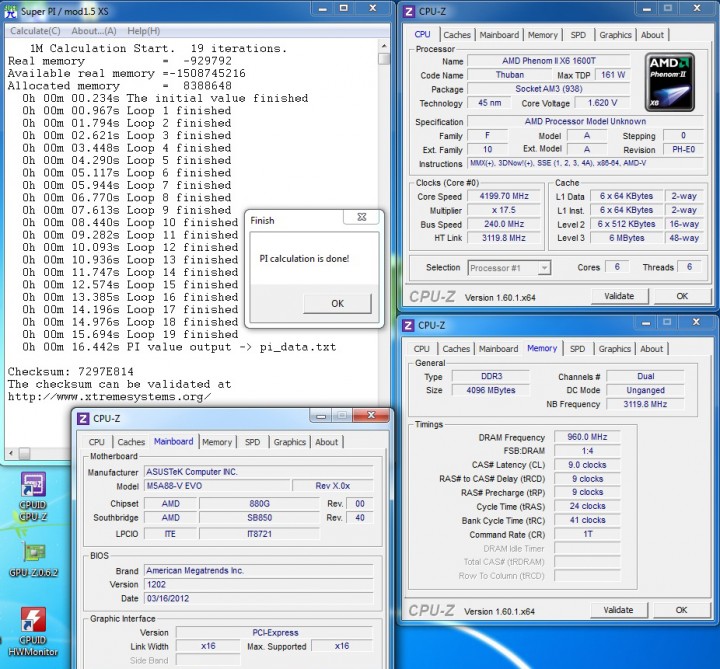
Task: Click the BIOS Version field 1202
Action: pos(259,585)
